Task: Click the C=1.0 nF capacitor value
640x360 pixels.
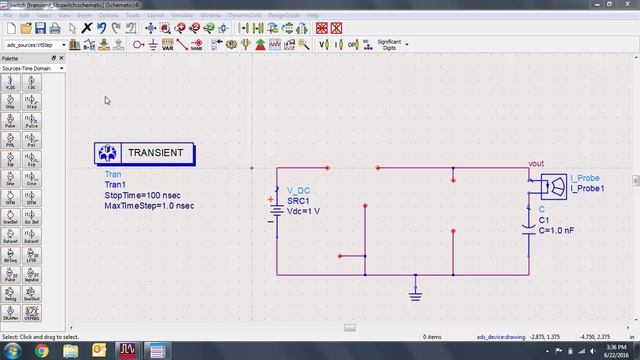Action: [x=556, y=231]
